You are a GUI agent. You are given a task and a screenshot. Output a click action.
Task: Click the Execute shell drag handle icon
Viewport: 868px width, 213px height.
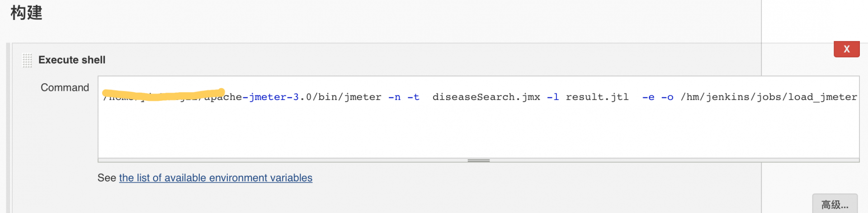27,60
